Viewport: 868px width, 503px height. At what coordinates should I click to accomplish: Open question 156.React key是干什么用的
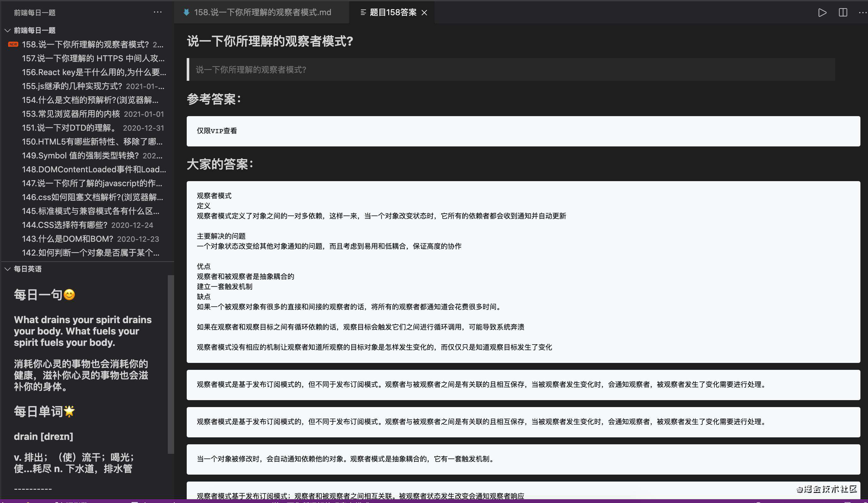pos(87,72)
